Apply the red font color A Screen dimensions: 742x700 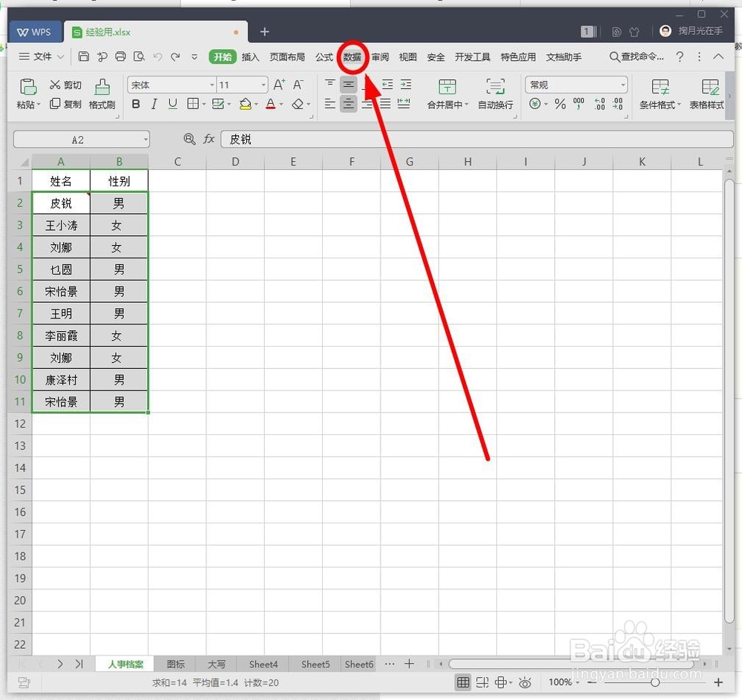click(270, 104)
